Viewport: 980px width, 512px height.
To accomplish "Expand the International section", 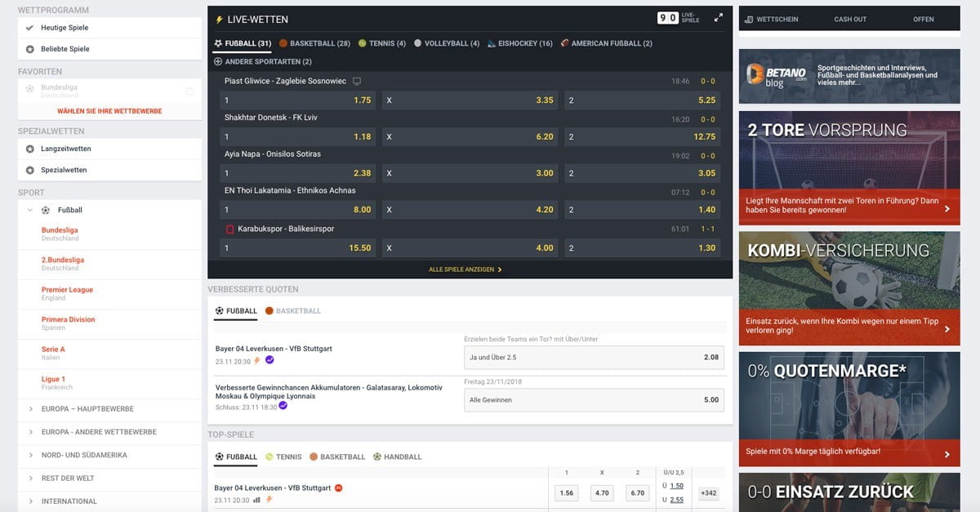I will [x=30, y=501].
